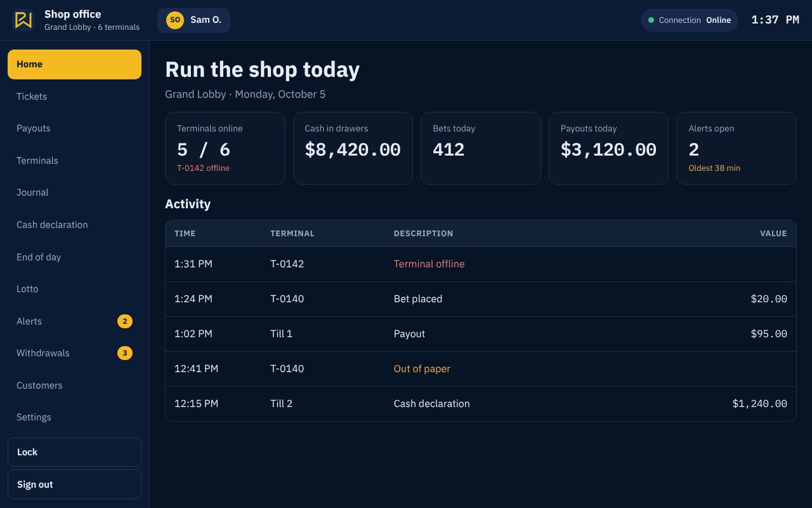Viewport: 812px width, 508px height.
Task: Click the 'Terminal offline' activity description
Action: click(429, 264)
